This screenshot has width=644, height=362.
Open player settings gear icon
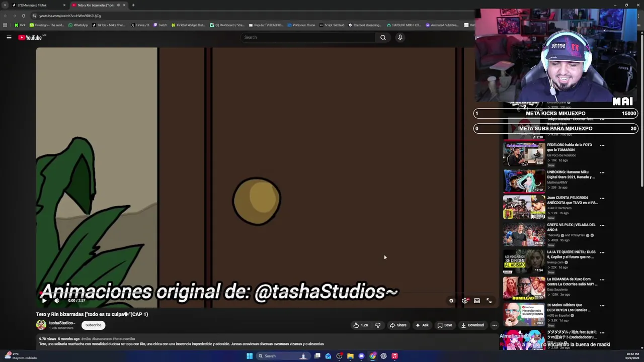pyautogui.click(x=464, y=301)
